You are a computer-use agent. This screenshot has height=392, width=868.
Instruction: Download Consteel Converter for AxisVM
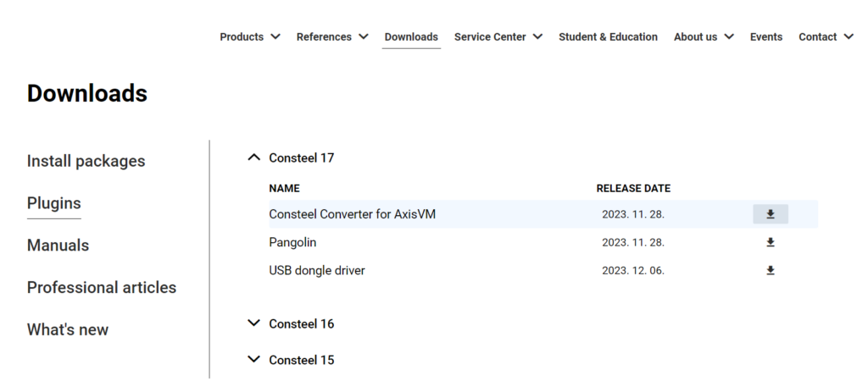tap(770, 214)
